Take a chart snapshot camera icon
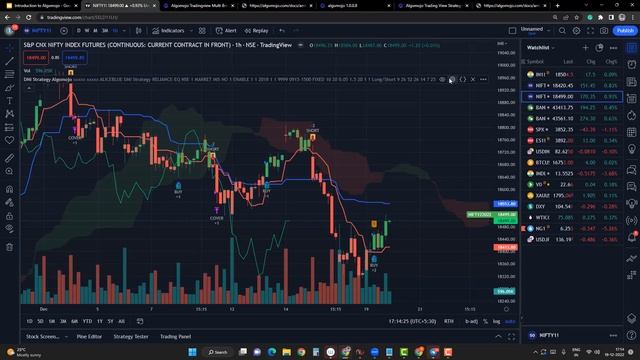Screen dimensions: 640x360 tap(604, 31)
